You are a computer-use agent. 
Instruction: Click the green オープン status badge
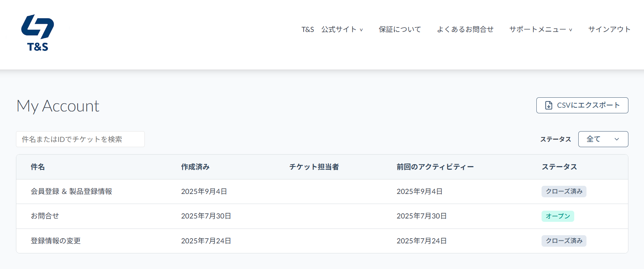pos(558,216)
